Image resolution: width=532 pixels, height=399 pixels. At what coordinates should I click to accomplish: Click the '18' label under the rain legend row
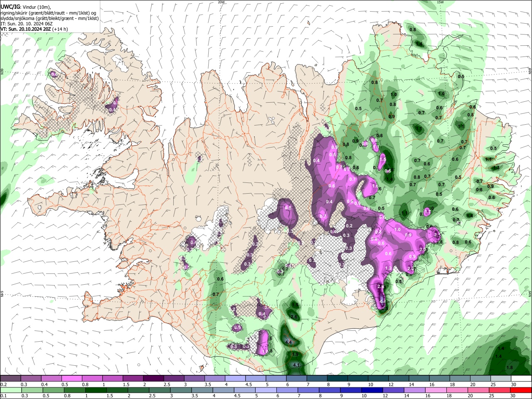pyautogui.click(x=449, y=396)
